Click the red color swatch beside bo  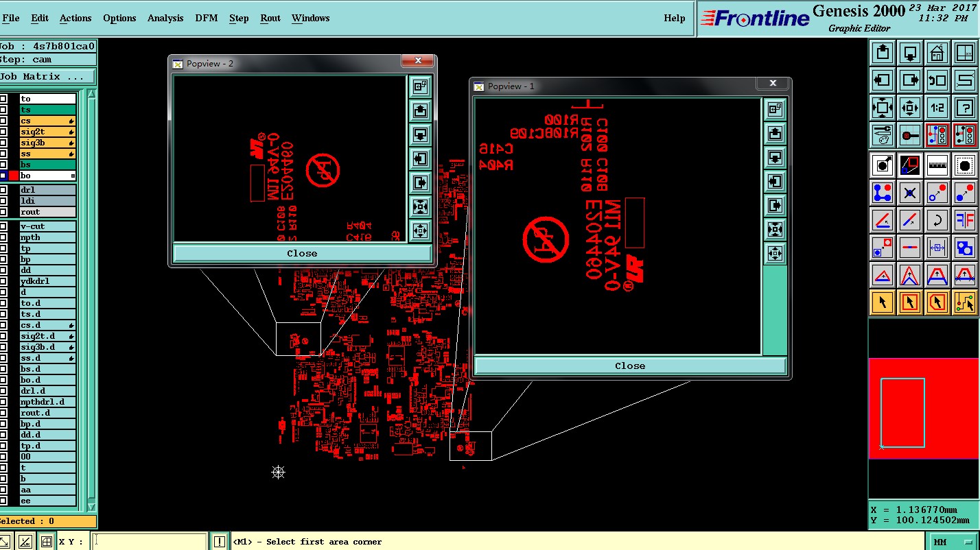14,176
